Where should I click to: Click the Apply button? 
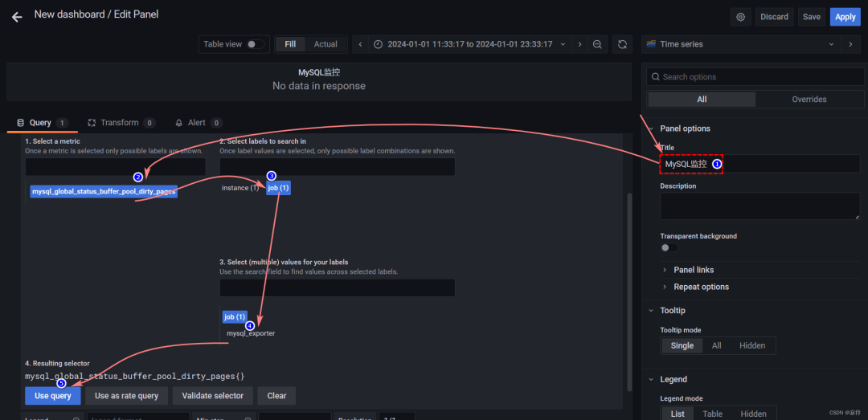pyautogui.click(x=845, y=17)
